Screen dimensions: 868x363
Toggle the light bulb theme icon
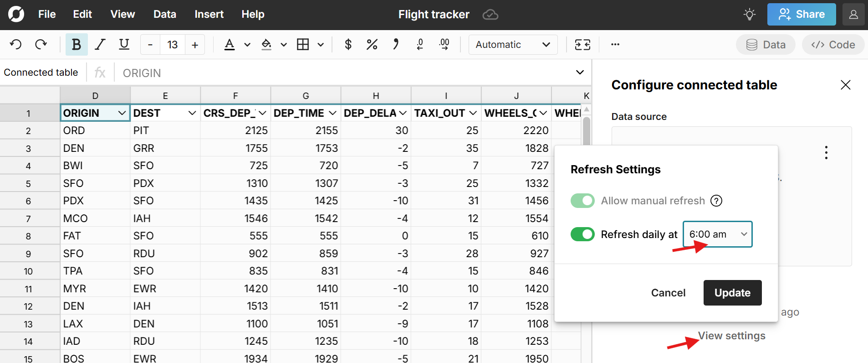pyautogui.click(x=749, y=15)
